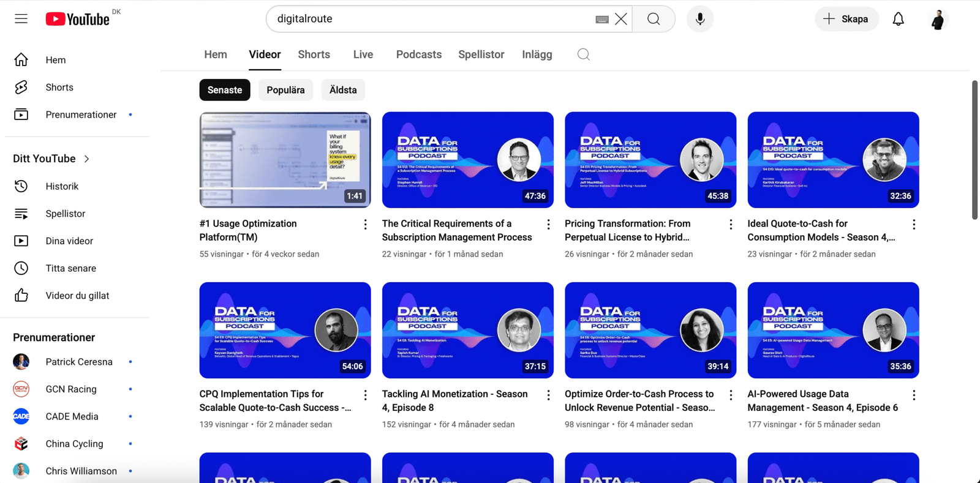Click the title CPQ Implementation Tips for Scalable
Screen dimensions: 980x483
pyautogui.click(x=276, y=400)
